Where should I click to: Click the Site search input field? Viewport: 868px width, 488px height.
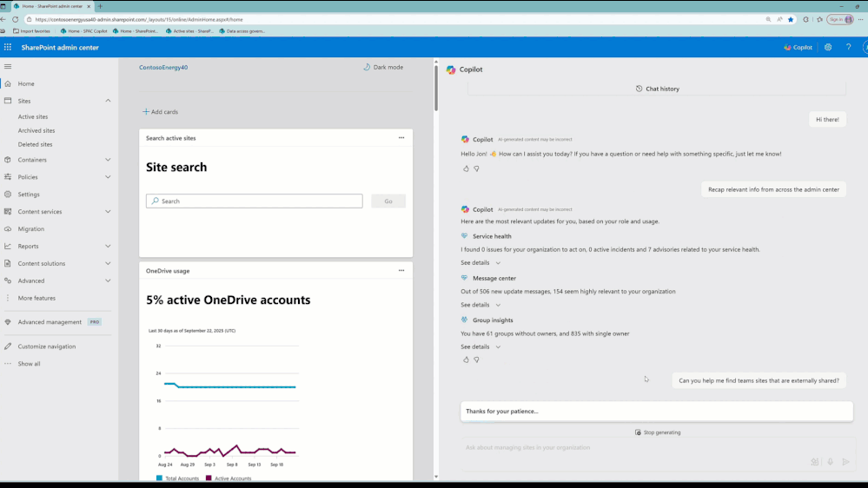[x=254, y=201]
